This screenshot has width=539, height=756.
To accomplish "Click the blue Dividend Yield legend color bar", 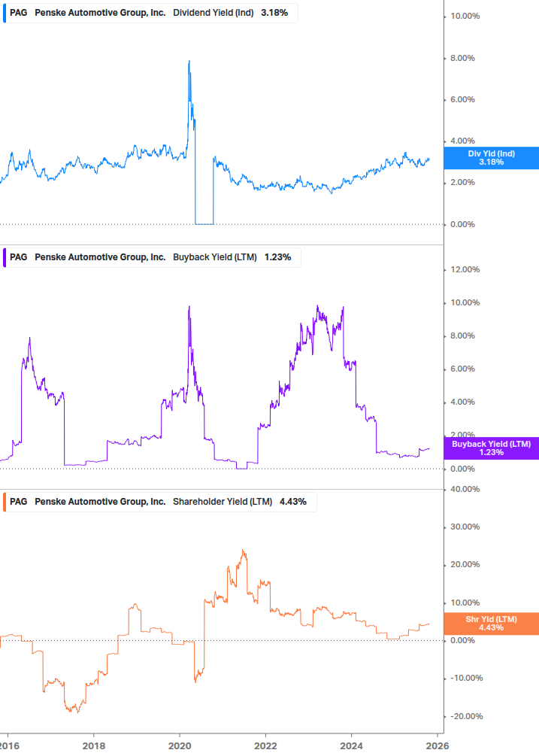I will (5, 13).
